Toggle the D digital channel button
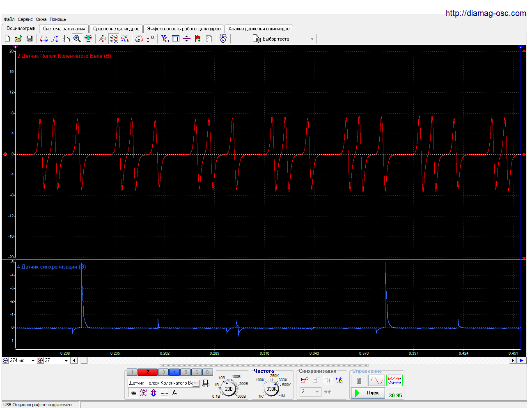This screenshot has width=532, height=410. tap(208, 372)
